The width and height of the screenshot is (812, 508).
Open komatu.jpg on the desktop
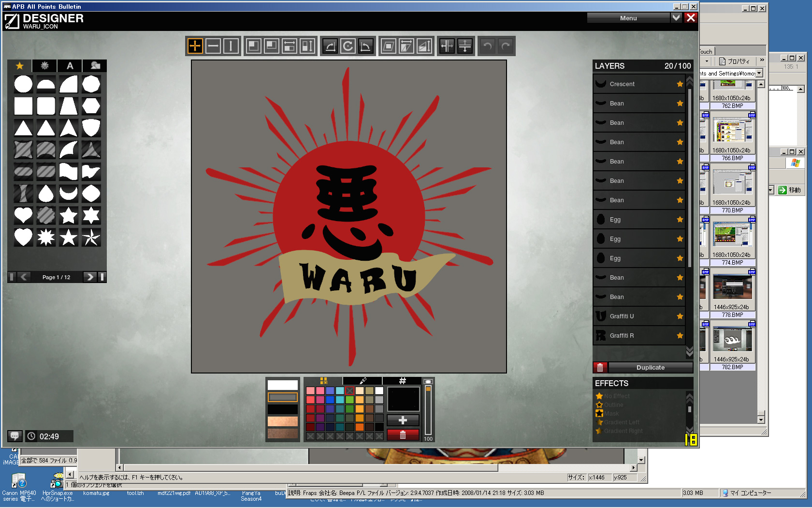[96, 493]
